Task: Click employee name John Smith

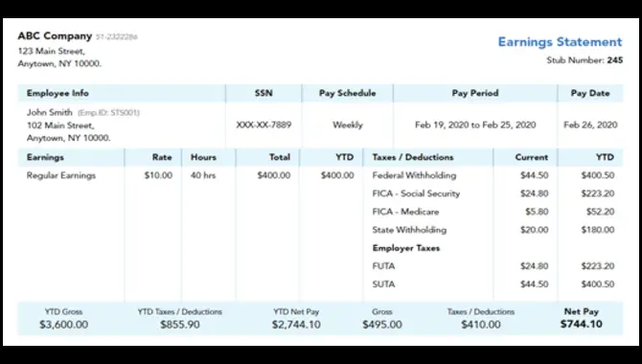Action: pos(50,112)
